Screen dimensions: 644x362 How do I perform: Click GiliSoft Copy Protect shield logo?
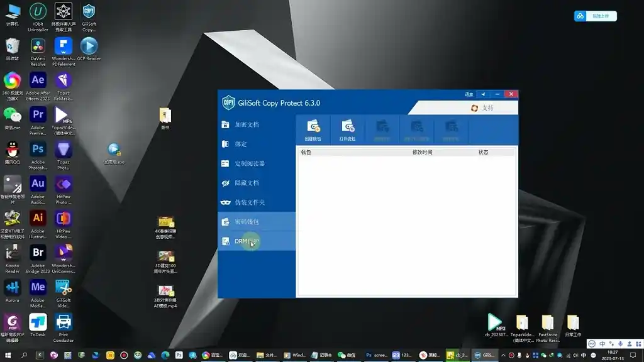228,102
